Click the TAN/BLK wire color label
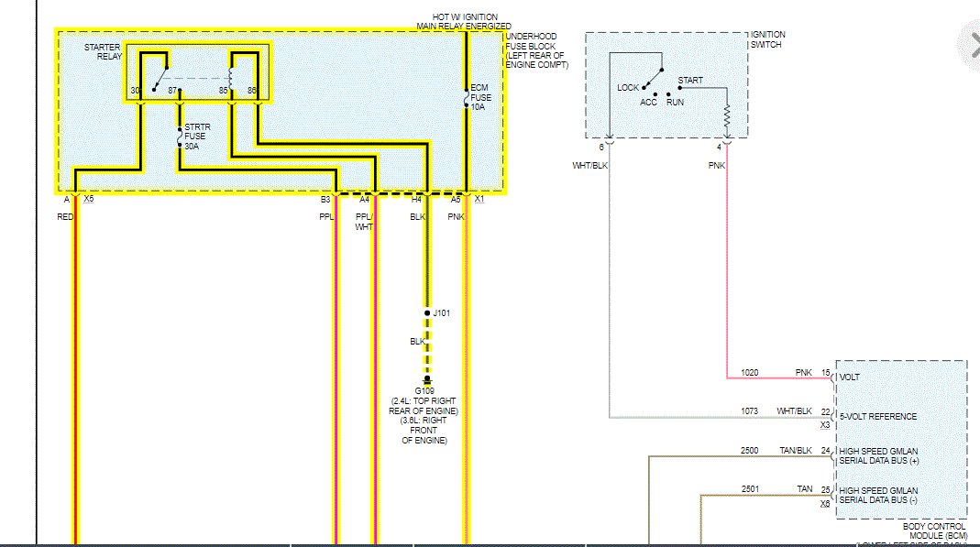 [x=796, y=450]
